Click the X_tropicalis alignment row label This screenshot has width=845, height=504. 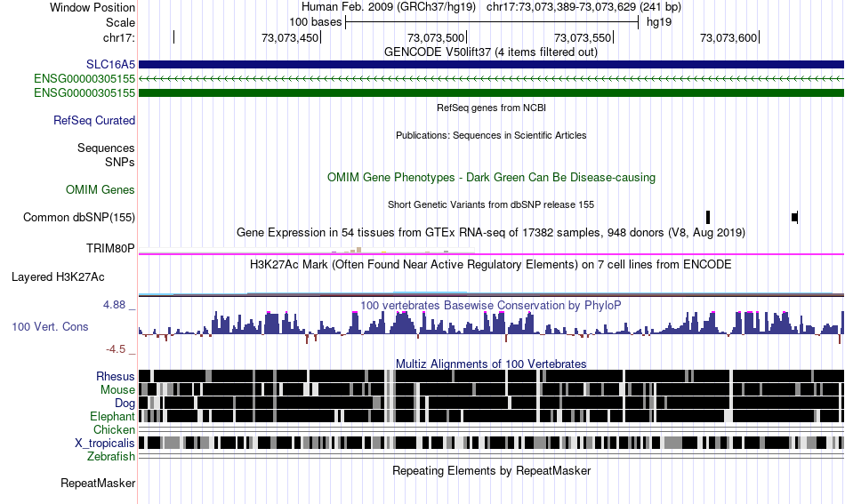click(x=105, y=444)
